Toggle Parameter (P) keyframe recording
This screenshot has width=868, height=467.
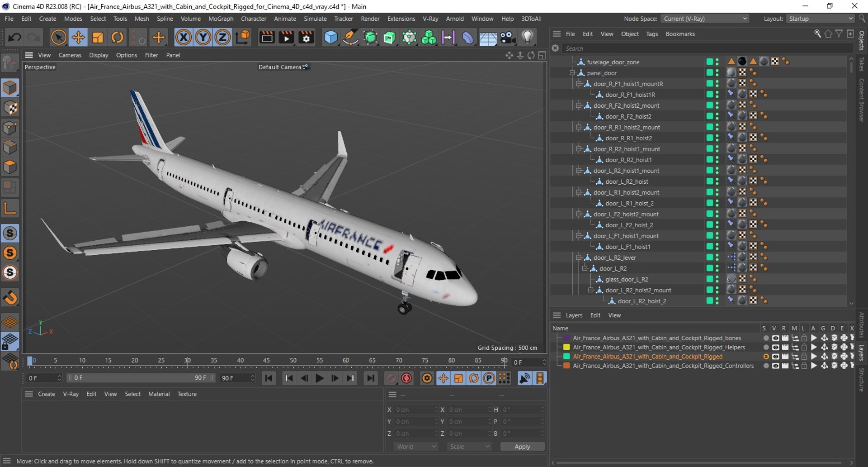point(489,378)
